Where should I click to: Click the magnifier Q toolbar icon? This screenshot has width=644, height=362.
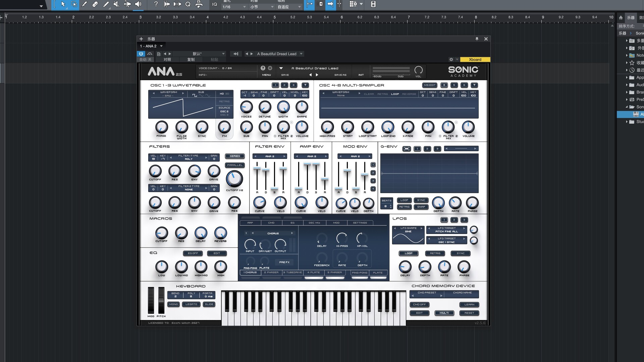tap(188, 4)
